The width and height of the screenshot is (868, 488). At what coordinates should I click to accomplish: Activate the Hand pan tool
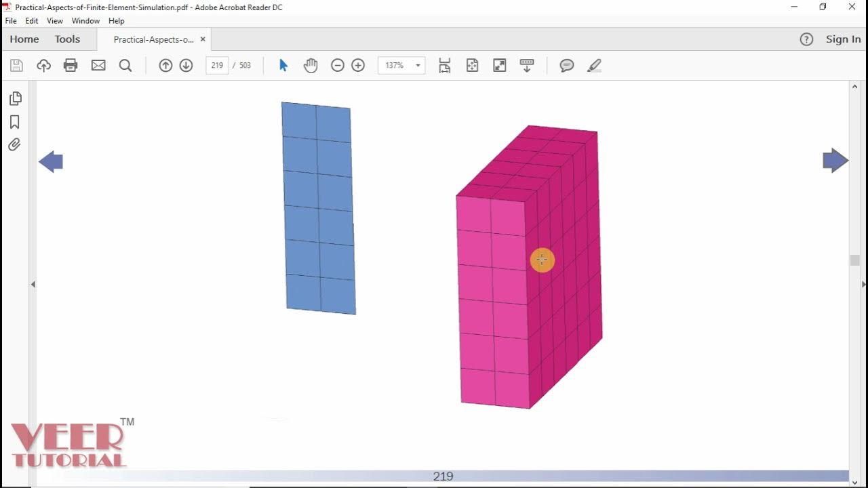point(311,66)
